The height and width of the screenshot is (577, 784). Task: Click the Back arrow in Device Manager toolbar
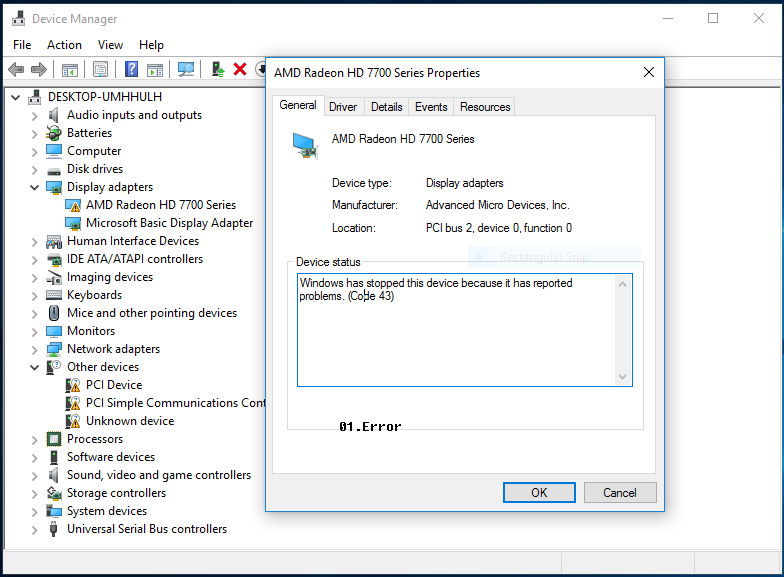tap(16, 70)
